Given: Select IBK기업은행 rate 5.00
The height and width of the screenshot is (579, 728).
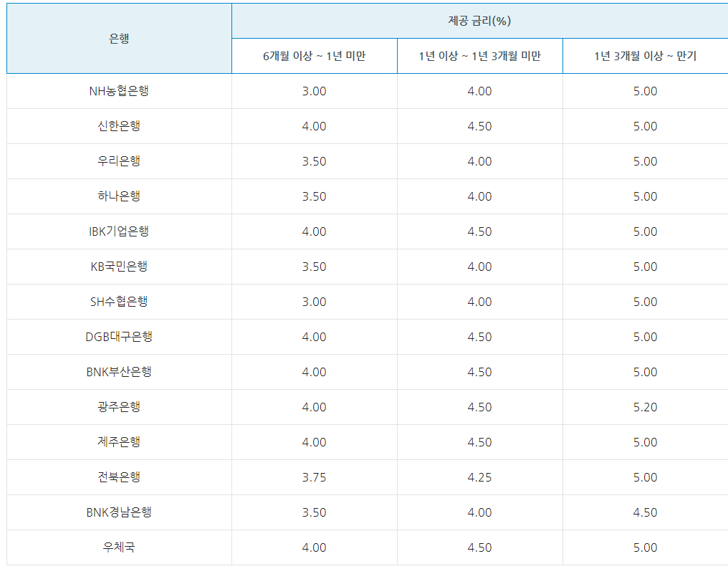Looking at the screenshot, I should pos(646,231).
